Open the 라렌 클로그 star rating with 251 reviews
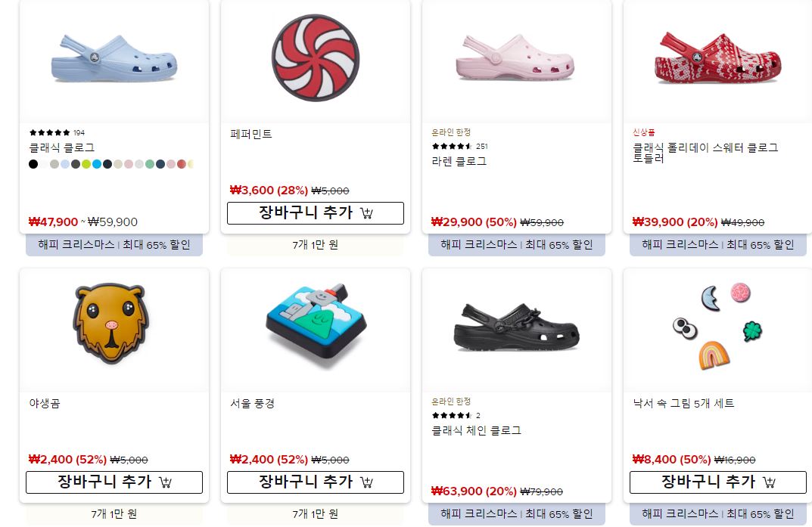 coord(452,147)
